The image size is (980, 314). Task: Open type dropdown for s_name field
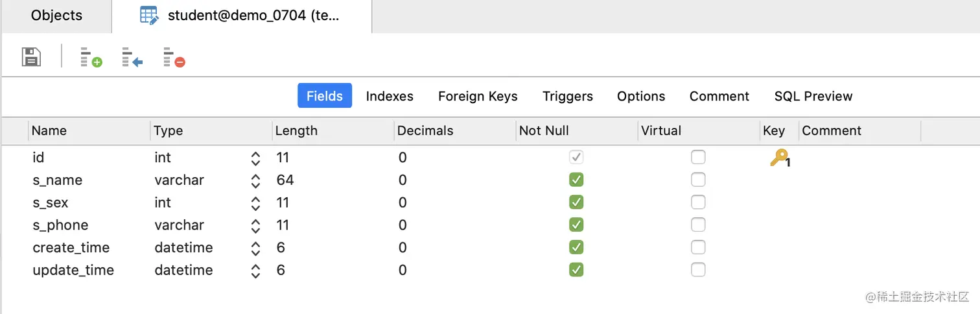tap(255, 180)
